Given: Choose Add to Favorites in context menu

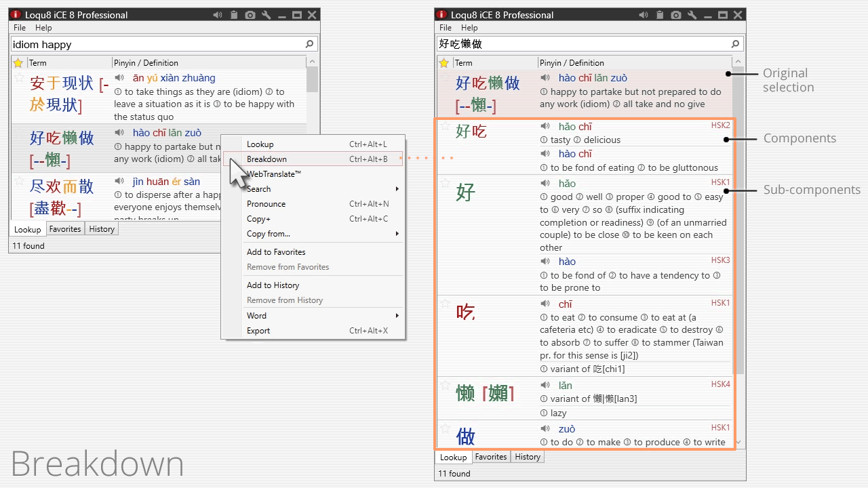Looking at the screenshot, I should click(276, 252).
